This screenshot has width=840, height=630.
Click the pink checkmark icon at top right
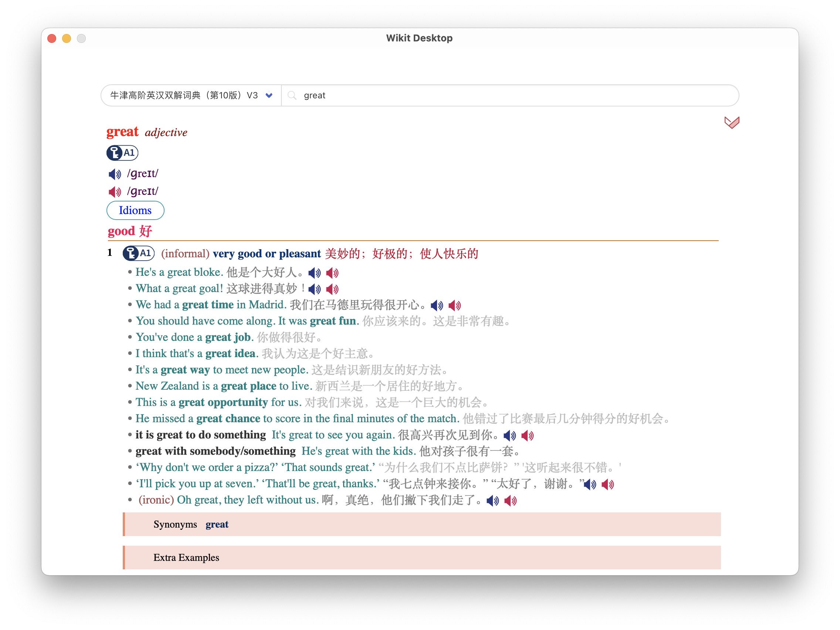click(732, 122)
